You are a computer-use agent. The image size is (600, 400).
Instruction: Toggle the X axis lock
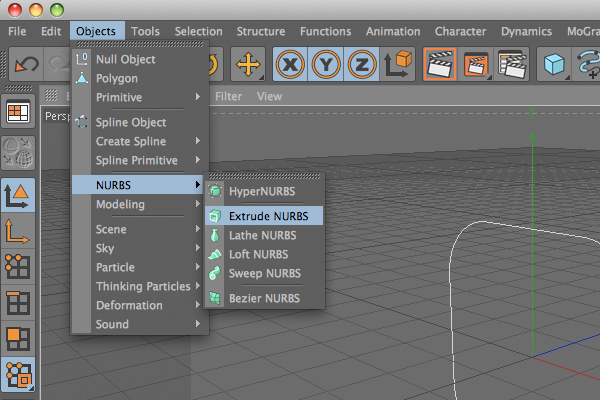pos(290,64)
